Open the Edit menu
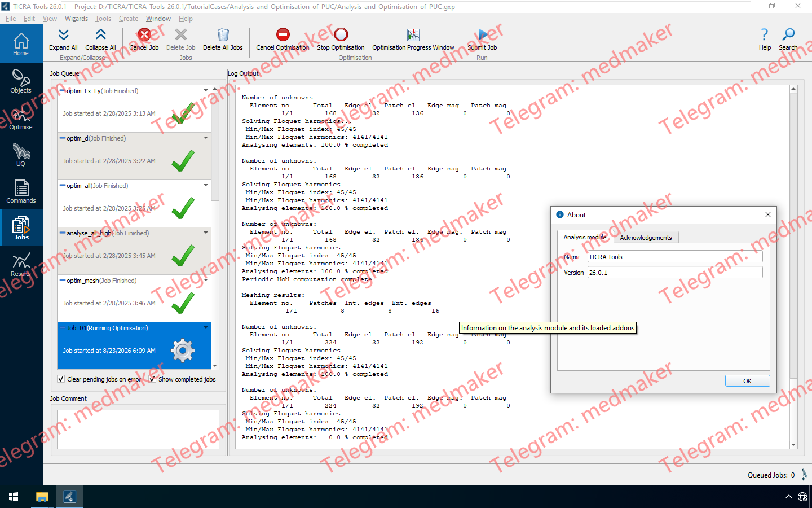 point(29,19)
